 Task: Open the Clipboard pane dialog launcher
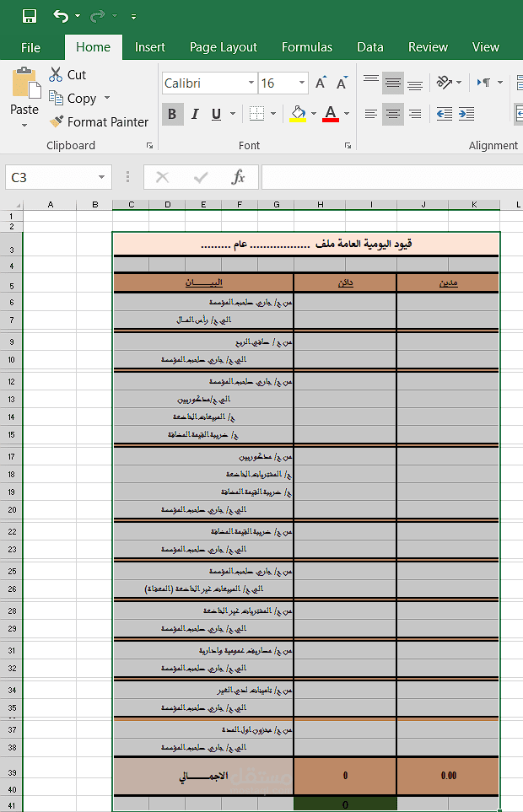tap(149, 146)
